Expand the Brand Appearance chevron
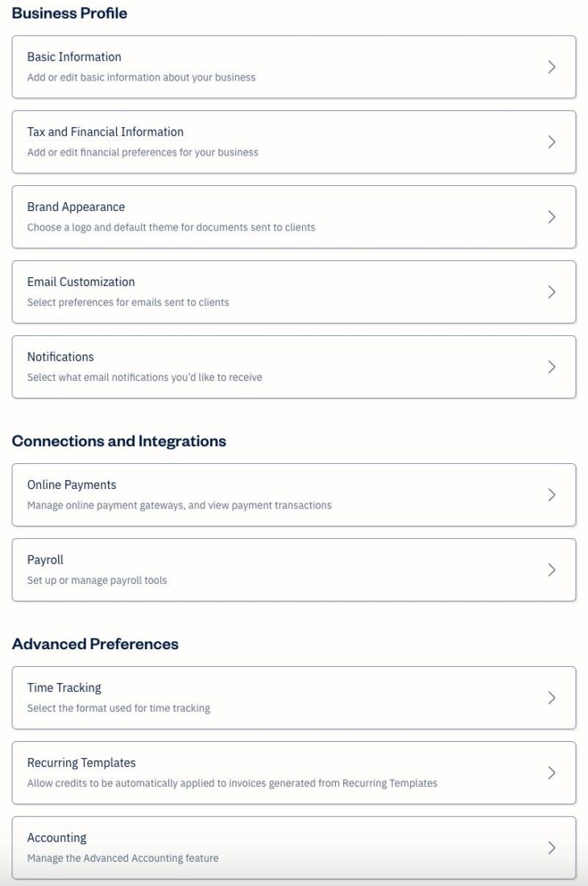Screen dimensions: 588x886 [553, 217]
